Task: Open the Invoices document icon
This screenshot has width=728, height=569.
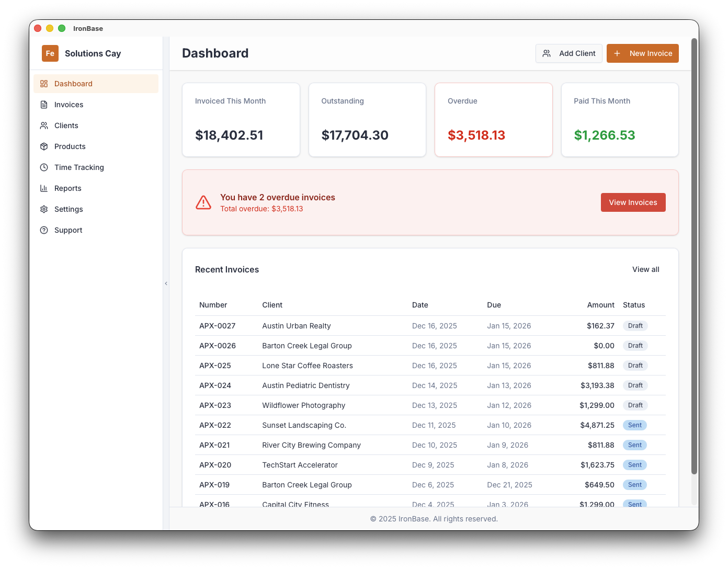Action: (x=44, y=105)
